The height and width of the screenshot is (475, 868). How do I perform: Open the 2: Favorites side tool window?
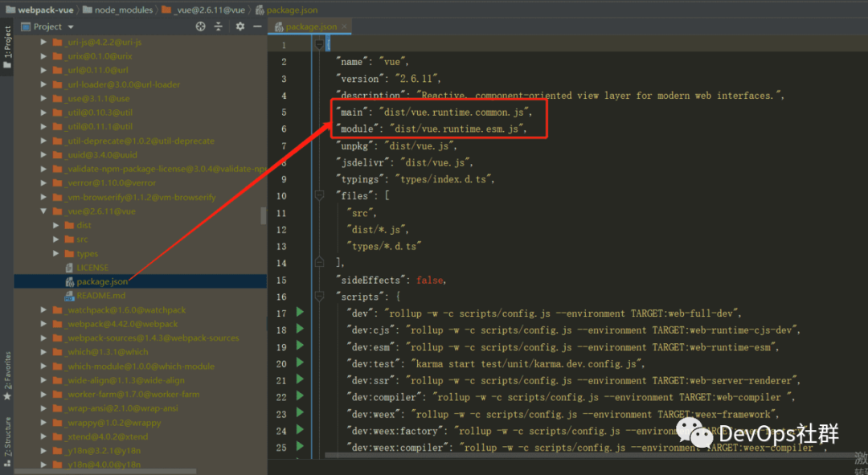click(6, 376)
